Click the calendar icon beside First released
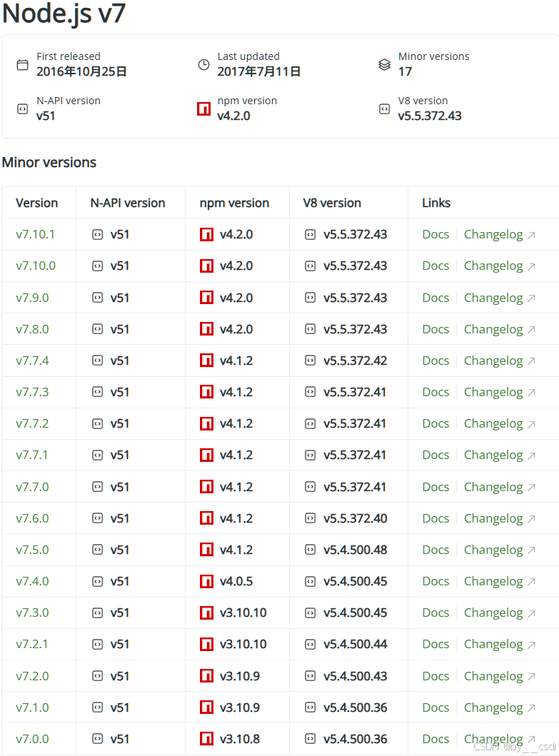This screenshot has width=559, height=756. (x=23, y=65)
